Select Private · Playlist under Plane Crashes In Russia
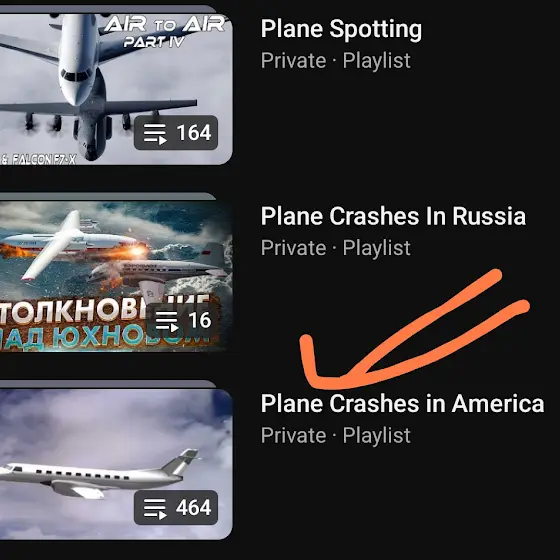Viewport: 560px width, 560px height. tap(336, 248)
